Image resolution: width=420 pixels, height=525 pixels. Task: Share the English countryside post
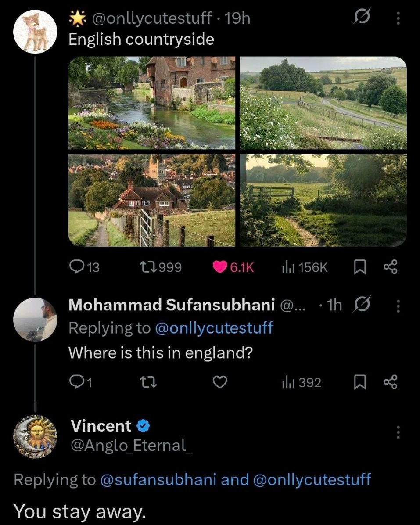[390, 267]
